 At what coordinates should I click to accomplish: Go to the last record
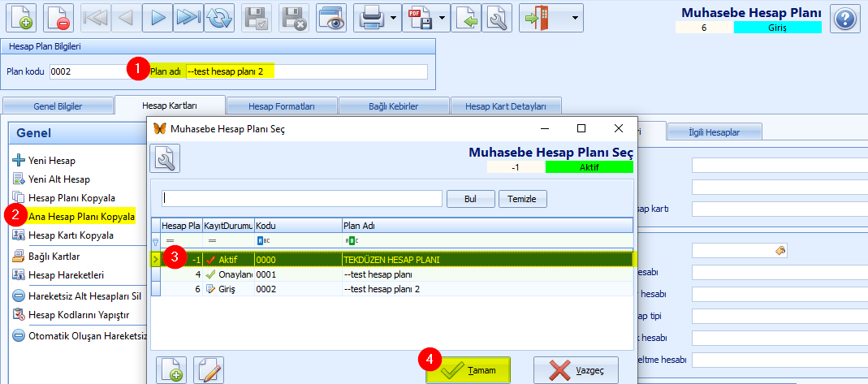point(187,17)
